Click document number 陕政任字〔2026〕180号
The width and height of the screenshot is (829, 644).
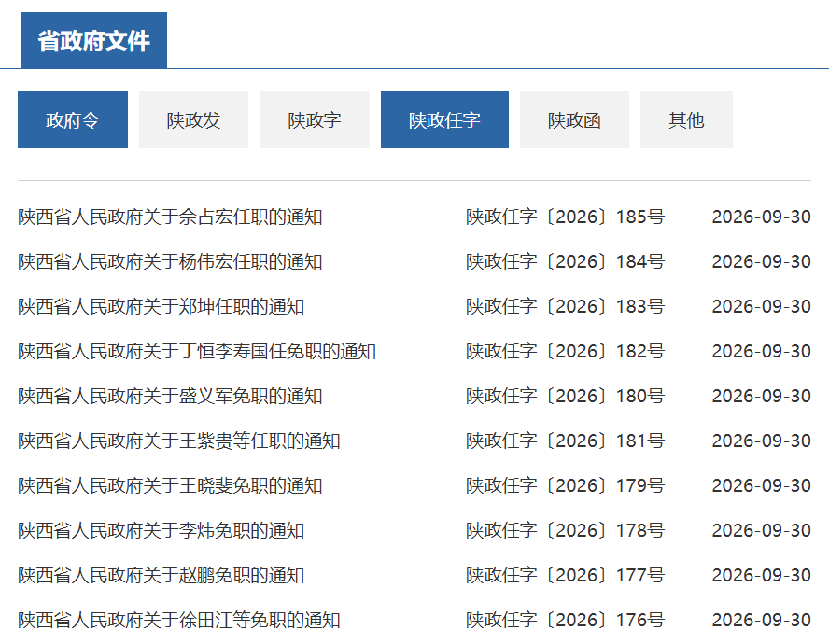(x=565, y=396)
